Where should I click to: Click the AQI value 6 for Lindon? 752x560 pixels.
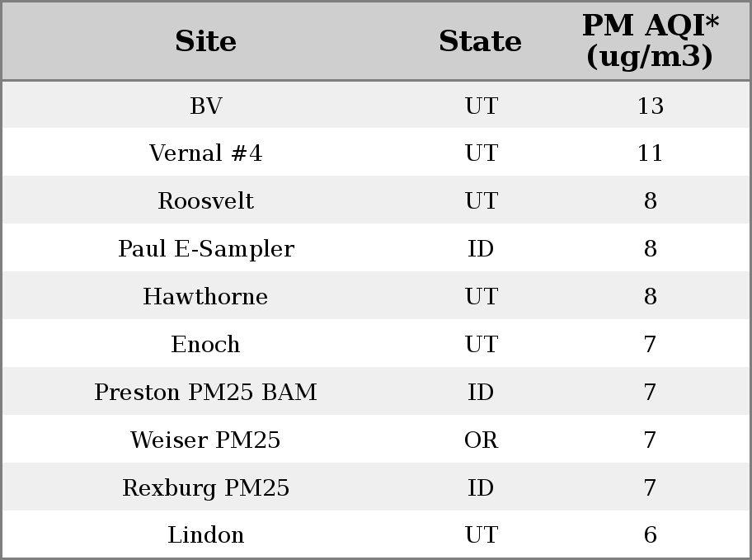click(651, 534)
